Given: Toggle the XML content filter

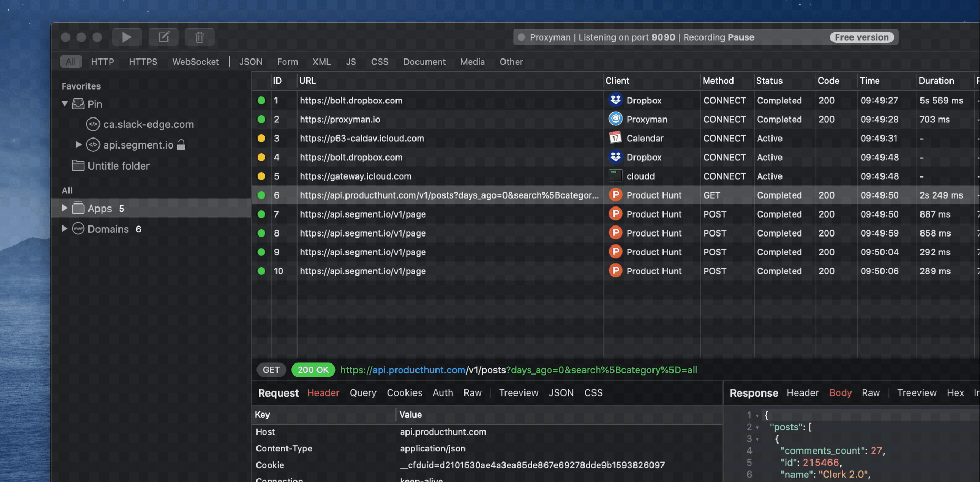Looking at the screenshot, I should (x=322, y=62).
